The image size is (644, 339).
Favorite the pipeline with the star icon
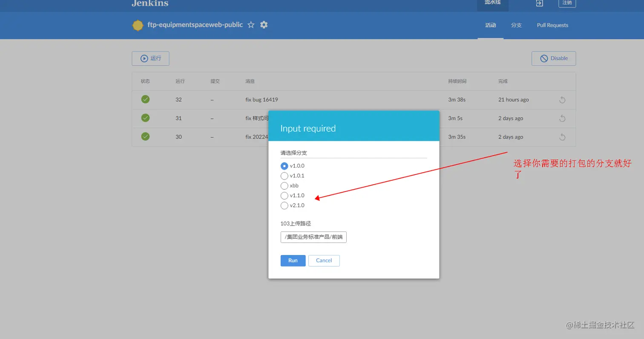click(x=251, y=25)
